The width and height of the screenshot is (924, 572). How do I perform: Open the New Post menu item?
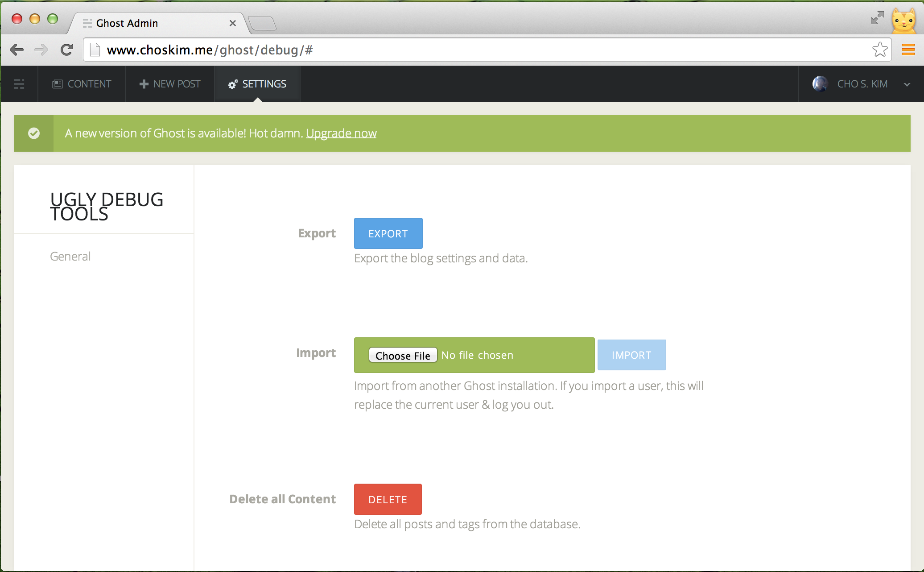(170, 84)
